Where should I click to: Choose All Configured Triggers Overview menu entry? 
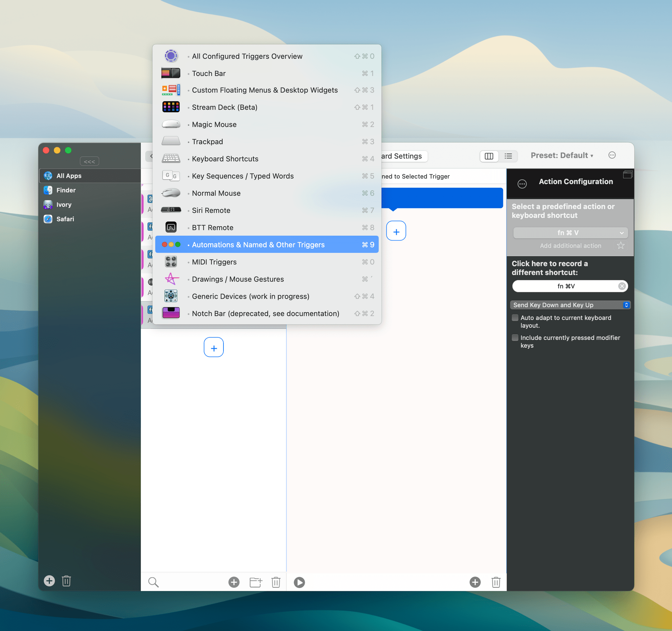[x=267, y=56]
